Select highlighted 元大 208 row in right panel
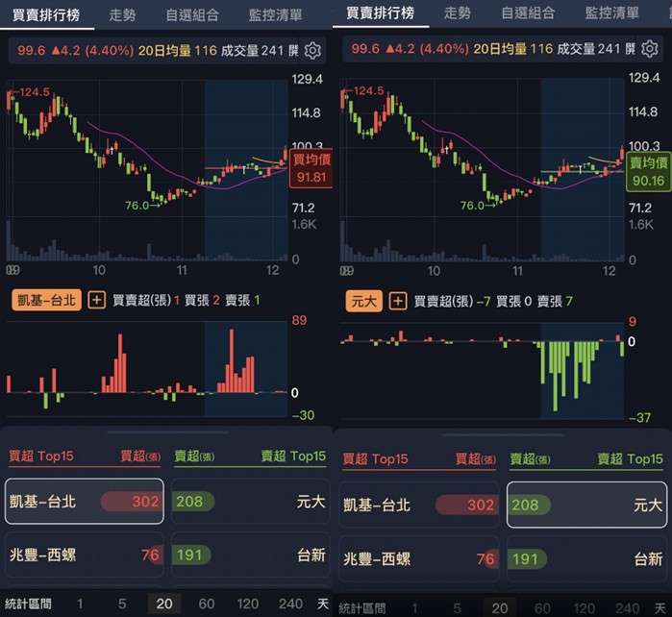This screenshot has height=617, width=672. tap(586, 505)
